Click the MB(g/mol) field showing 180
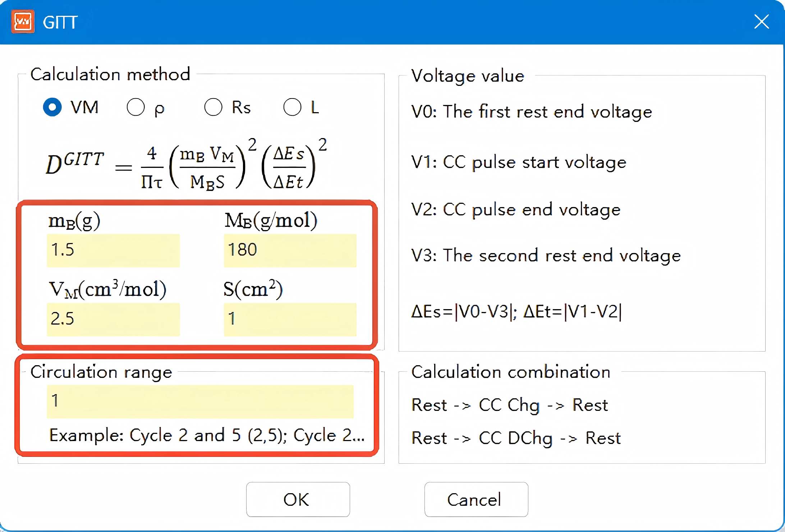The width and height of the screenshot is (785, 532). 290,251
